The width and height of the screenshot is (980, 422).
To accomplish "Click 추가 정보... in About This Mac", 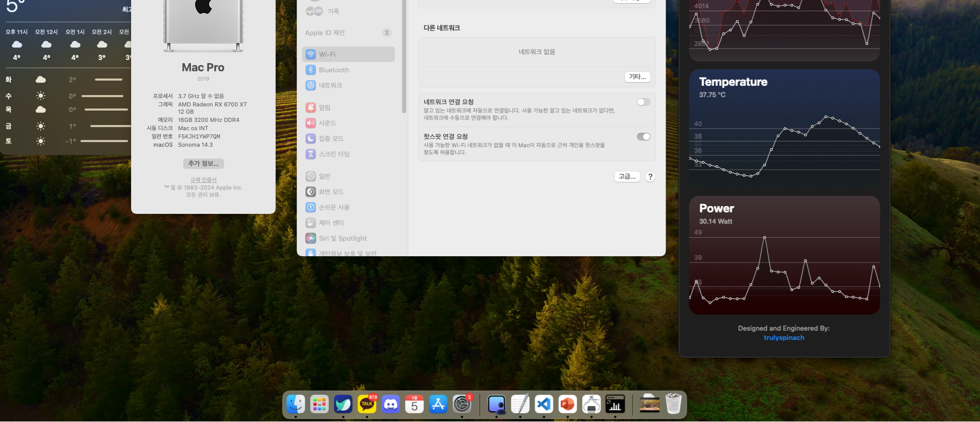I will tap(203, 163).
